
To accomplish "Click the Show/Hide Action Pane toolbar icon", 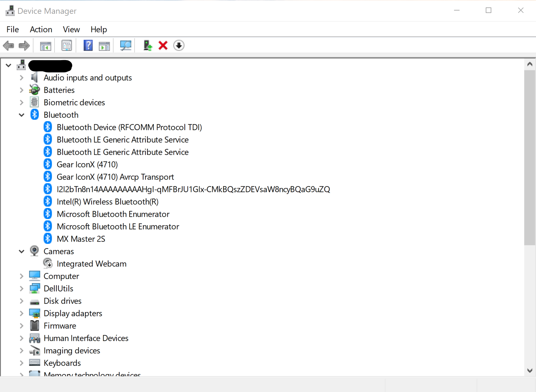I will [x=104, y=45].
